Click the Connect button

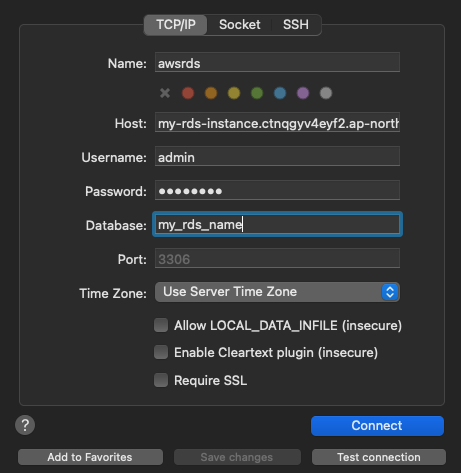(x=377, y=426)
